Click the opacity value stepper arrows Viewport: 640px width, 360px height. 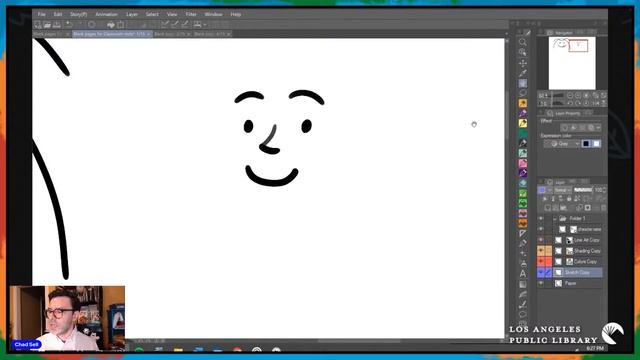click(604, 190)
